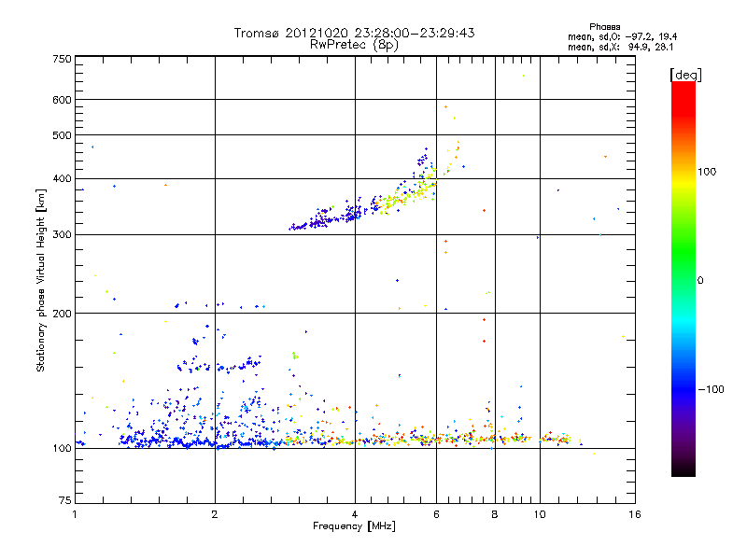Click the "mean, sd,X: 94.9, 28.1" line

tap(620, 47)
